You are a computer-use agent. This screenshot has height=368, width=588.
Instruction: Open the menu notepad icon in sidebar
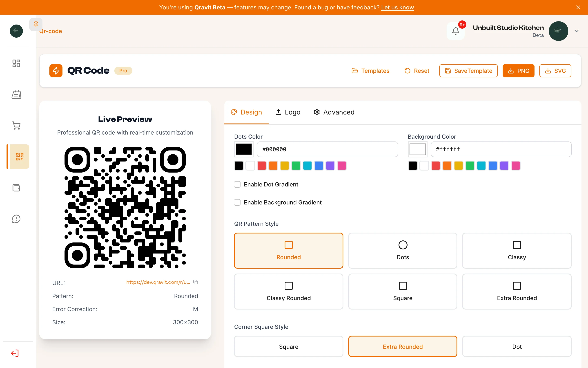click(x=16, y=94)
